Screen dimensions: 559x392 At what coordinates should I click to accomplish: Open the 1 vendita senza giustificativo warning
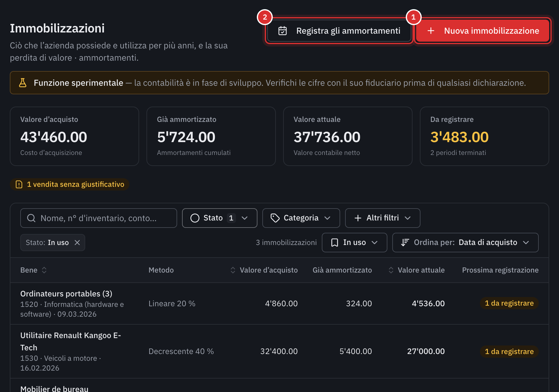coord(70,184)
